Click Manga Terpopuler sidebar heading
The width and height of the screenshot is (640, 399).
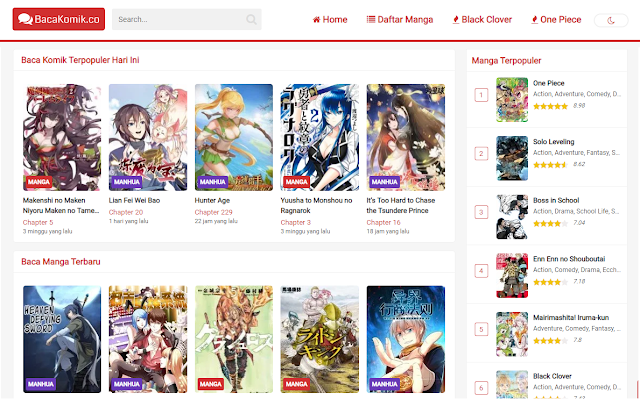point(506,60)
